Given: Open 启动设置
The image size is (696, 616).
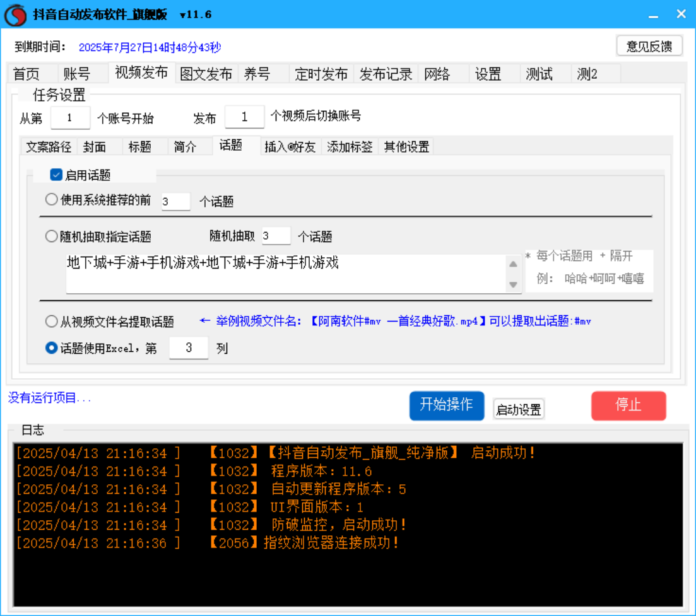Looking at the screenshot, I should pos(519,409).
